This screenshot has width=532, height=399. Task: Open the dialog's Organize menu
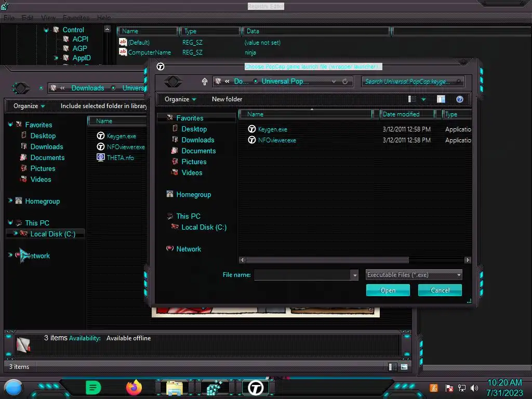coord(180,99)
